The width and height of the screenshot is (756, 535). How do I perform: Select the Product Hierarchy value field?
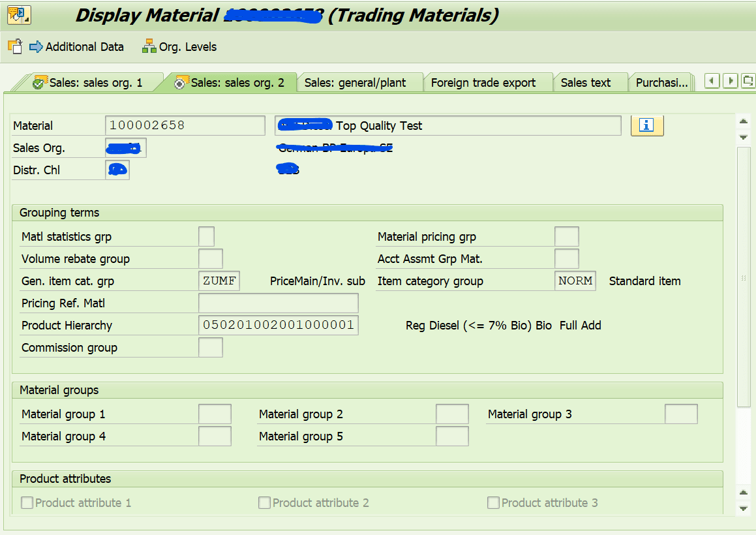click(x=278, y=325)
